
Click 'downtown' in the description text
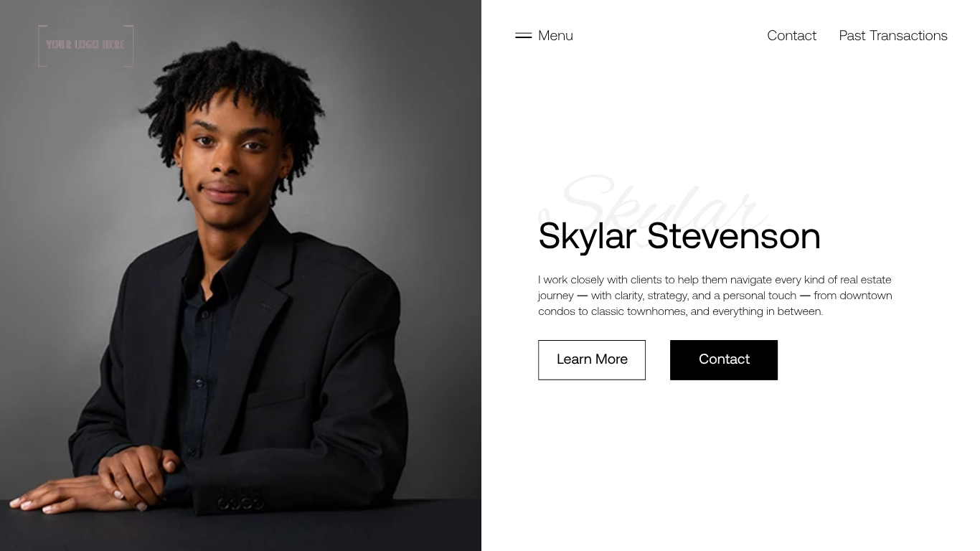866,295
